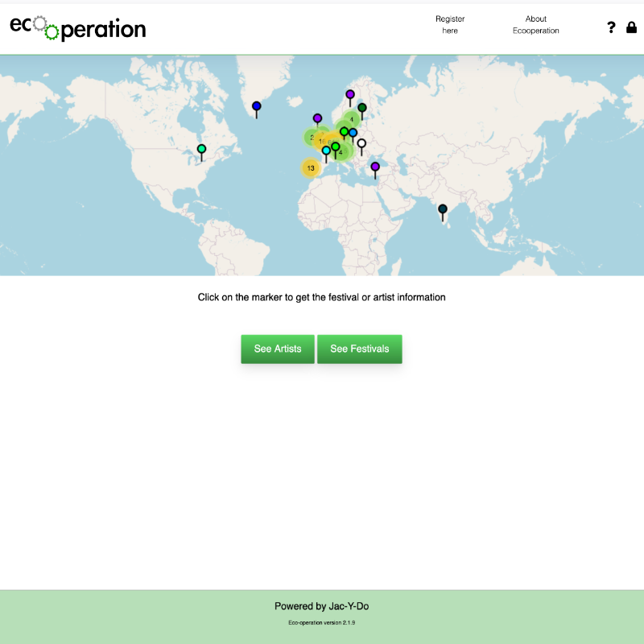Expand the green cluster labeled 2
This screenshot has width=644, height=644.
[311, 137]
